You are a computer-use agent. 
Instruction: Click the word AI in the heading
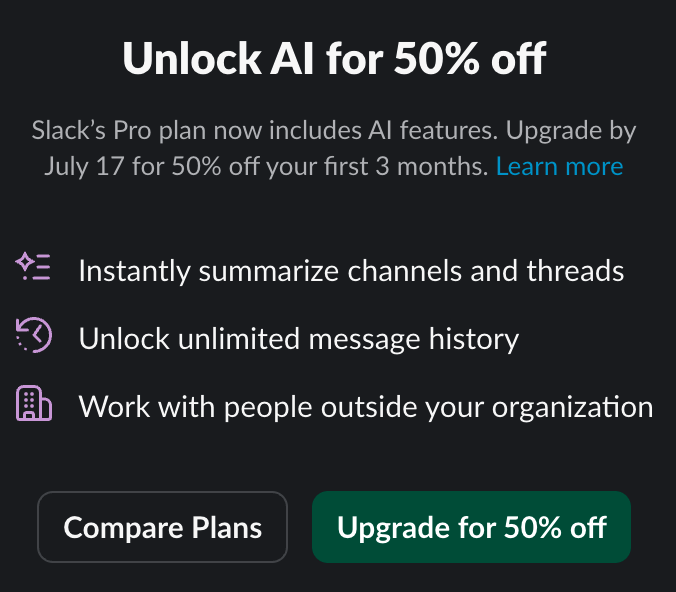click(292, 59)
